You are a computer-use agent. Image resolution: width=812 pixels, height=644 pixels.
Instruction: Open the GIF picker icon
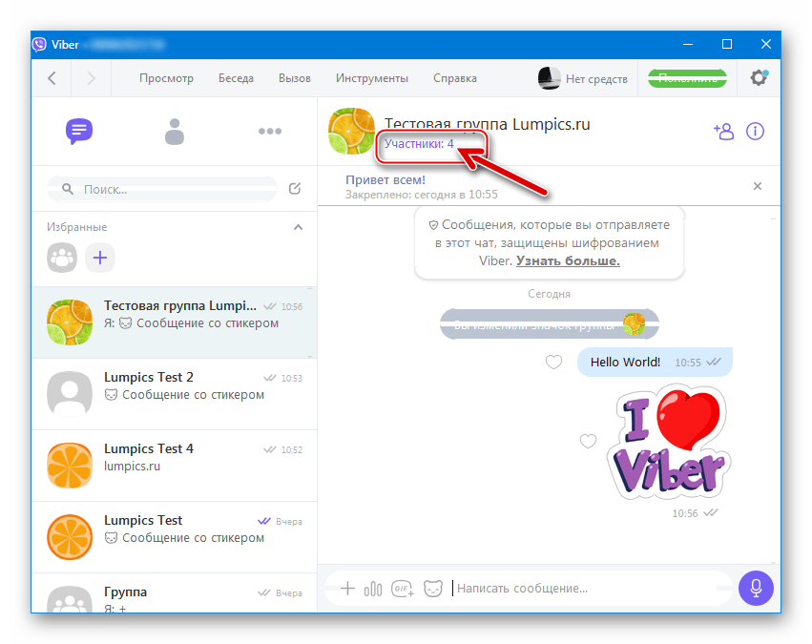[403, 589]
